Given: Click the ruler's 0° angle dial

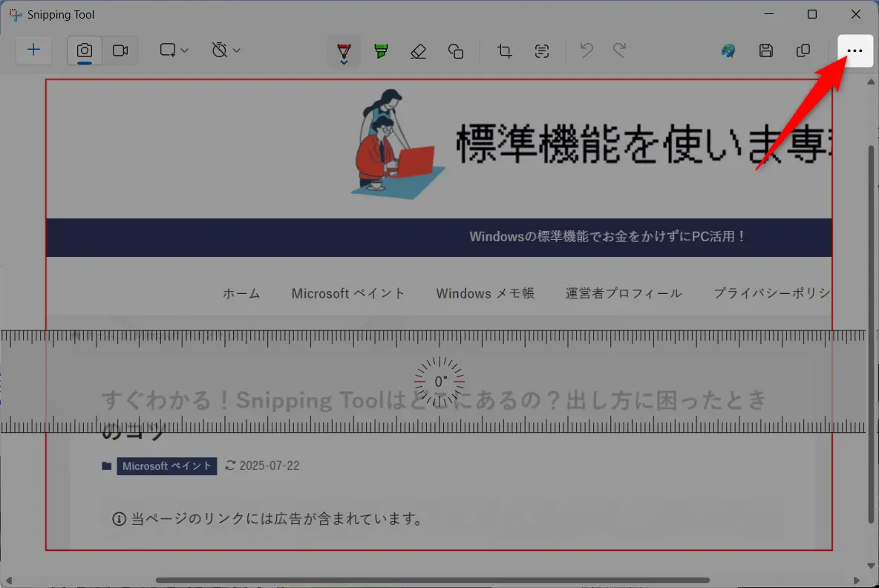Looking at the screenshot, I should tap(439, 382).
